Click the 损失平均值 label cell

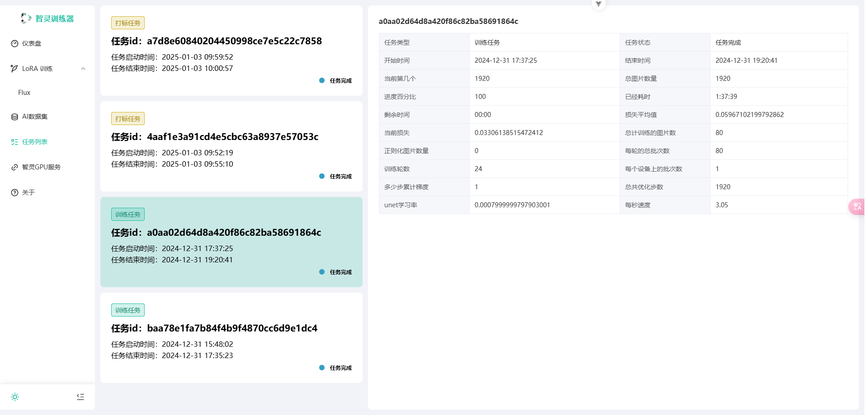[665, 115]
